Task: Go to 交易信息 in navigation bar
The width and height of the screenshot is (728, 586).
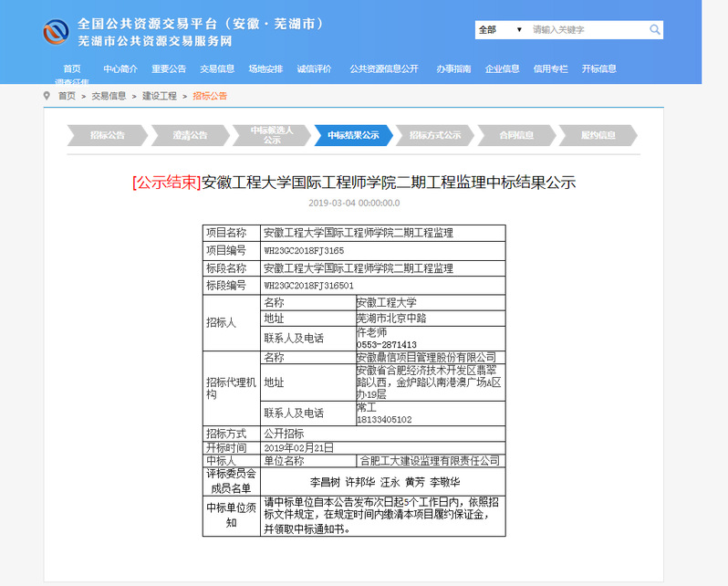Action: 217,68
